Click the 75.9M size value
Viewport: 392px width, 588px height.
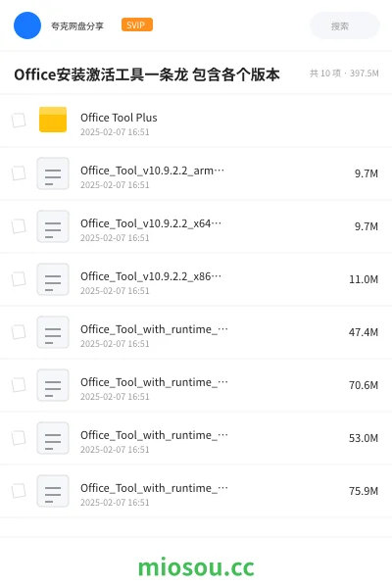(364, 491)
